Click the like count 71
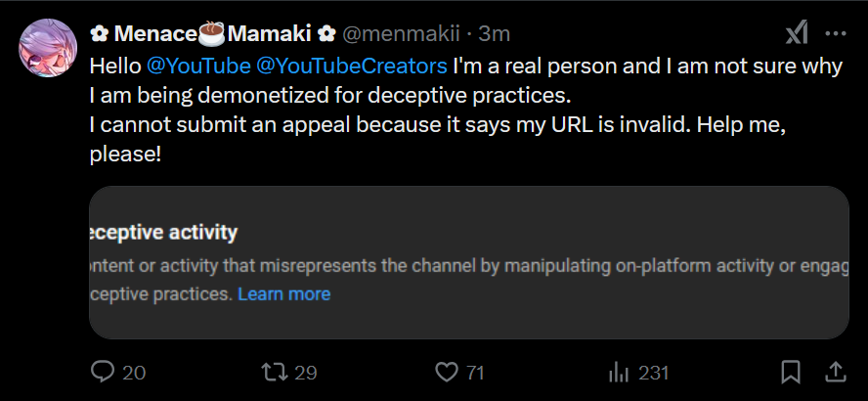The height and width of the screenshot is (401, 868). coord(476,373)
